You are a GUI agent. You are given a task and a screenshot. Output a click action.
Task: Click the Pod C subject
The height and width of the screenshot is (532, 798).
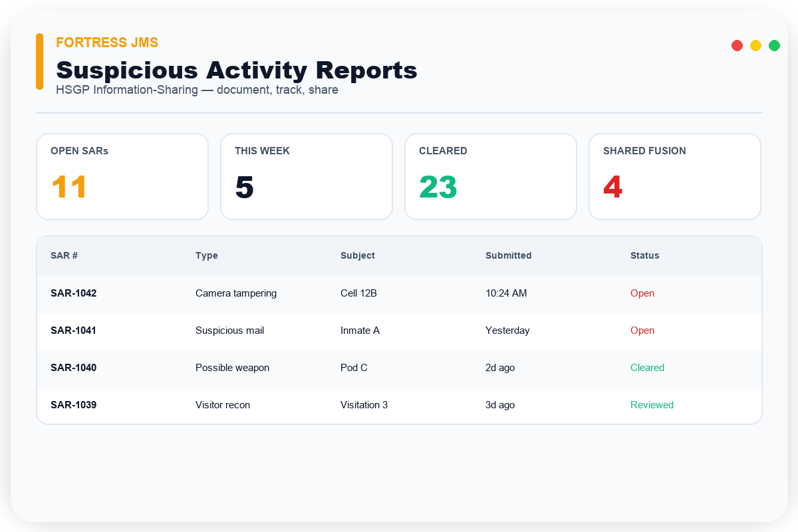(x=354, y=368)
